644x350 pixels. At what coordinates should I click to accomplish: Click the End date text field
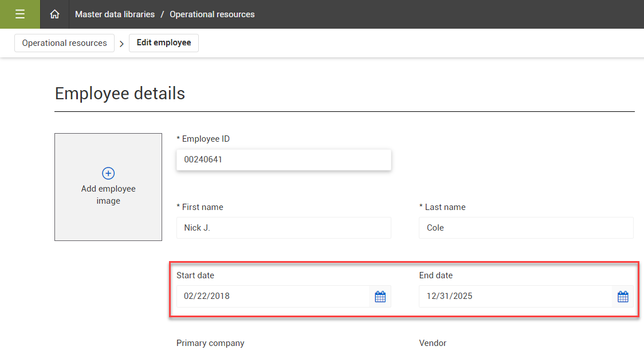click(x=515, y=297)
